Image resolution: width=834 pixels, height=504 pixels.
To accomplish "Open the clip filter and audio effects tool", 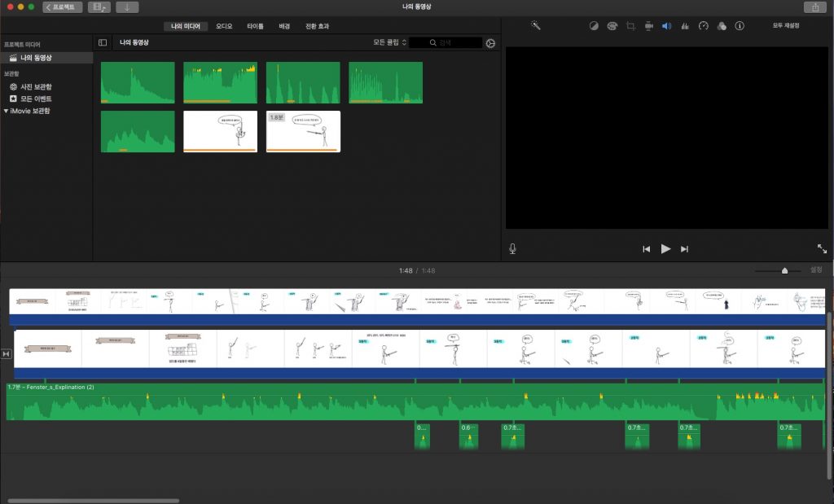I will pos(722,26).
